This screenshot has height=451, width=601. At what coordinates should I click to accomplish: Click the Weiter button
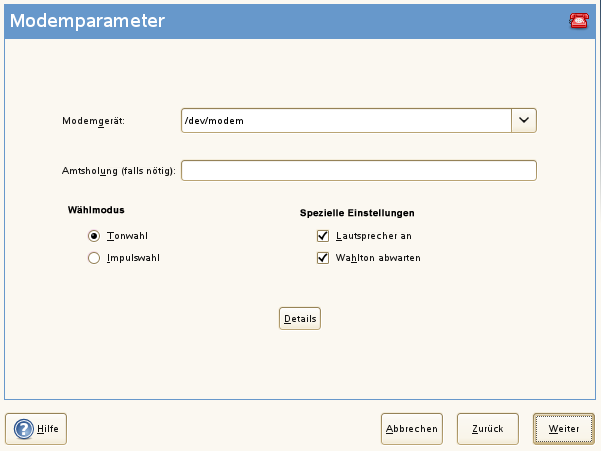click(x=563, y=429)
